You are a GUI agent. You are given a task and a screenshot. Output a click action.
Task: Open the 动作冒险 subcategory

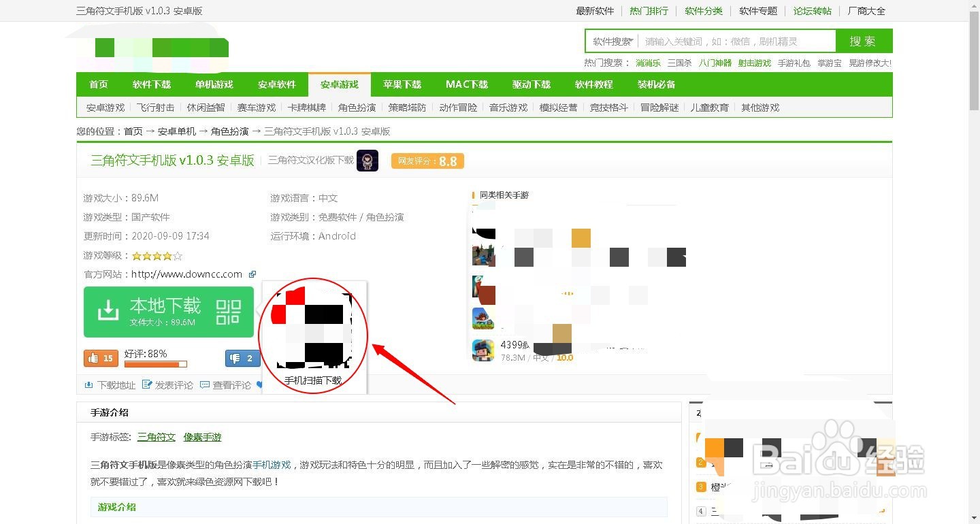coord(458,108)
